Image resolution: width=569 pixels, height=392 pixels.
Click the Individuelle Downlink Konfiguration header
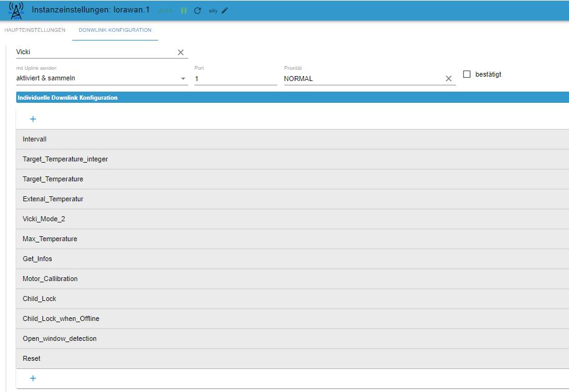(292, 97)
